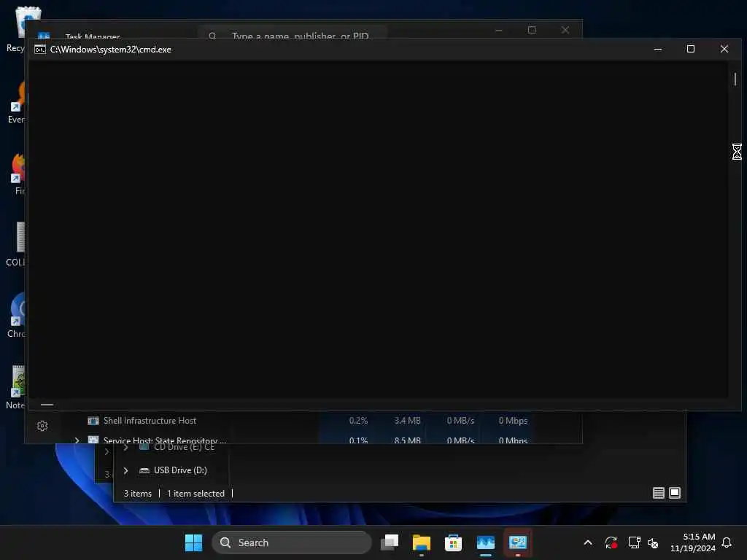The height and width of the screenshot is (560, 747).
Task: Expand Service Host: State Repository process
Action: click(77, 440)
